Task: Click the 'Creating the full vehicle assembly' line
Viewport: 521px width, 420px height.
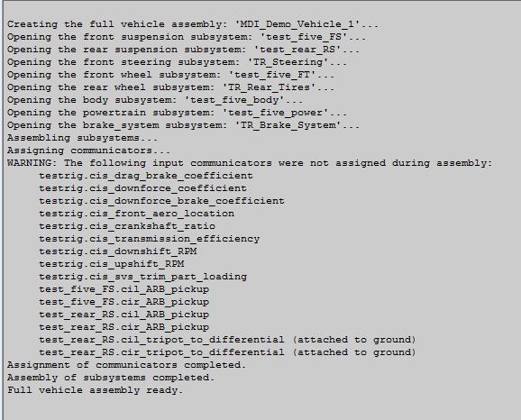Action: click(193, 24)
